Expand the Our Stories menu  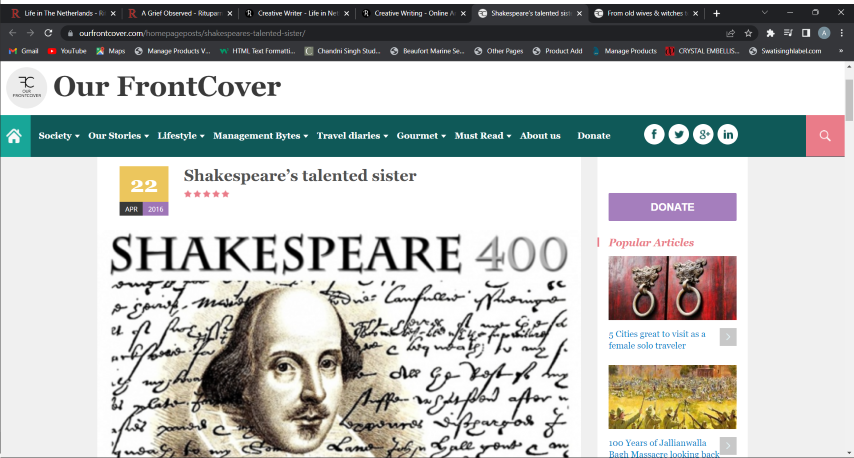[x=119, y=136]
